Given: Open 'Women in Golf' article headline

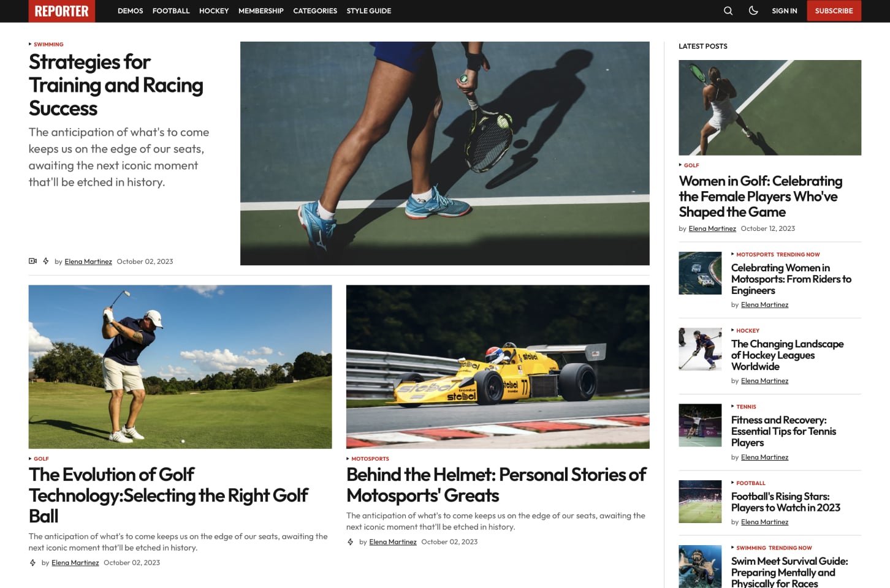Looking at the screenshot, I should click(761, 196).
